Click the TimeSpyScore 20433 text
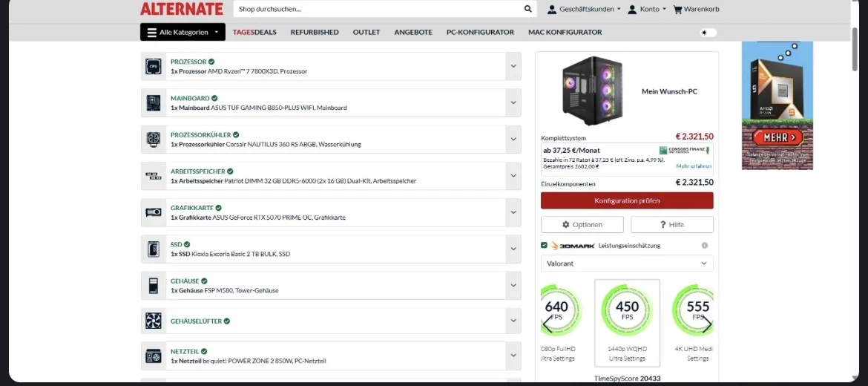Image resolution: width=868 pixels, height=386 pixels. [x=627, y=379]
